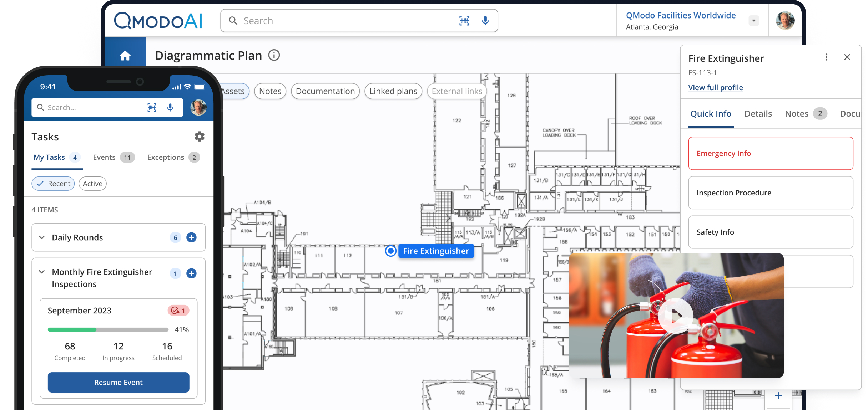
Task: Click the '68 Completed' stat
Action: pyautogui.click(x=70, y=351)
